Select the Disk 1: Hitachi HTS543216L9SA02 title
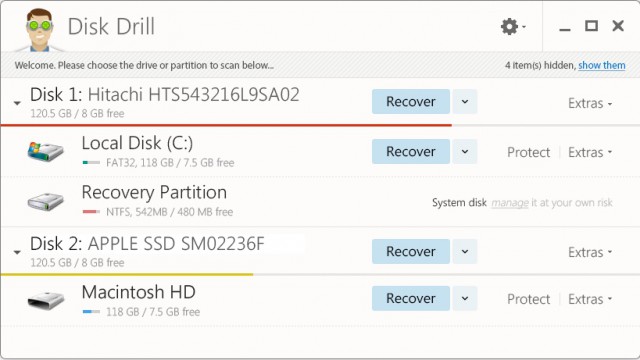Image resolution: width=640 pixels, height=360 pixels. click(164, 95)
